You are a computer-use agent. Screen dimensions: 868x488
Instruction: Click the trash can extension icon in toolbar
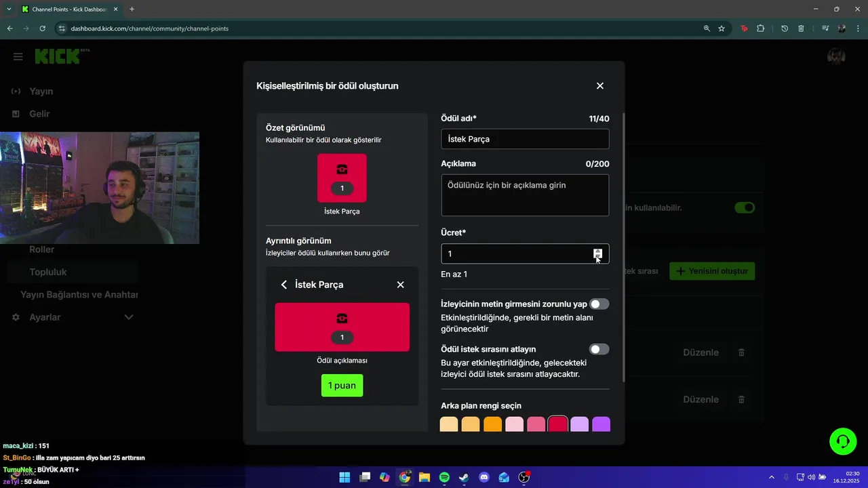[801, 28]
